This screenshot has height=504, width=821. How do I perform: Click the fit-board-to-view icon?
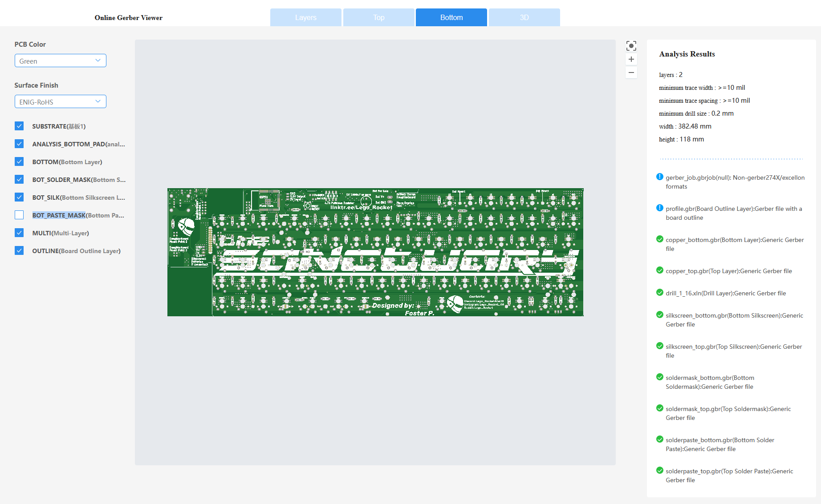631,45
